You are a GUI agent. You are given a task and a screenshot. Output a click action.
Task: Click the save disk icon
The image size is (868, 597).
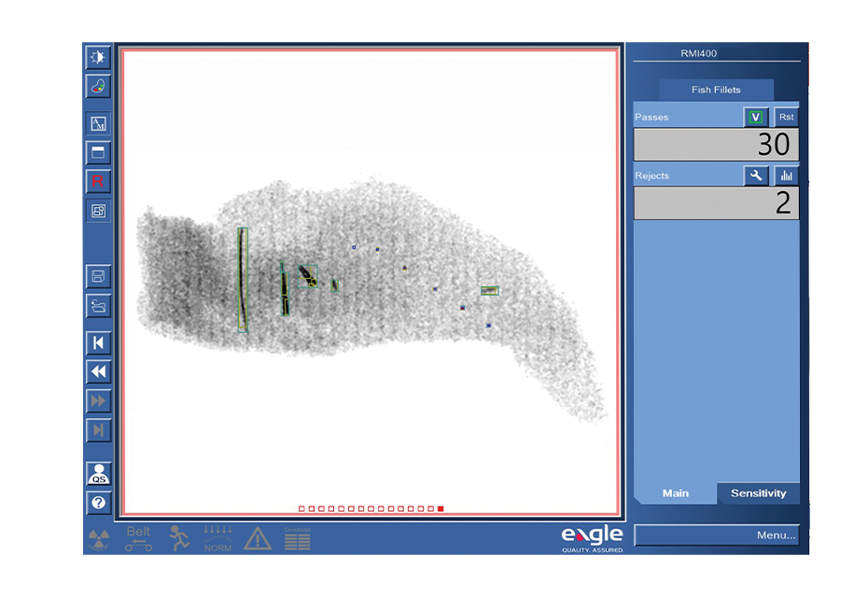(98, 276)
